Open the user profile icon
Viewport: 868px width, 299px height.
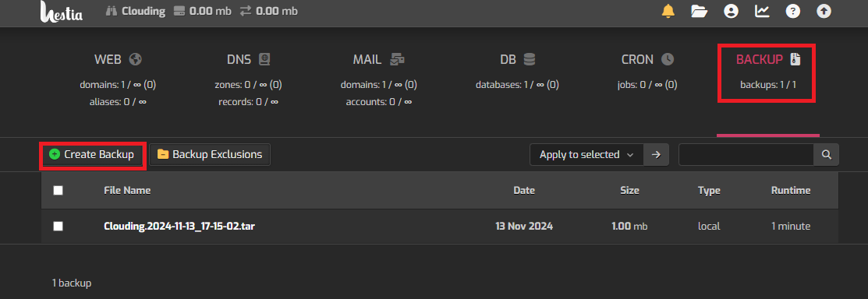(x=732, y=11)
